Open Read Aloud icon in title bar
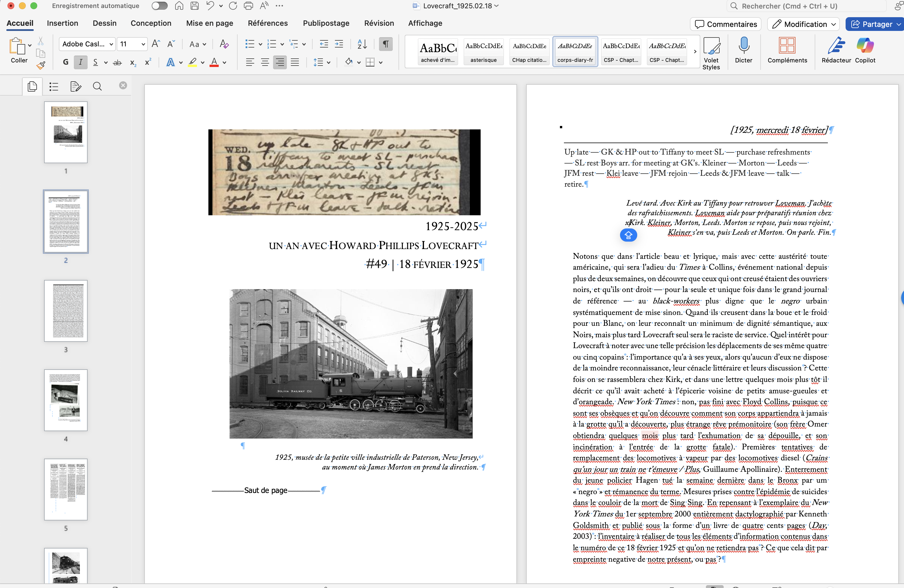The width and height of the screenshot is (904, 588). (x=264, y=6)
